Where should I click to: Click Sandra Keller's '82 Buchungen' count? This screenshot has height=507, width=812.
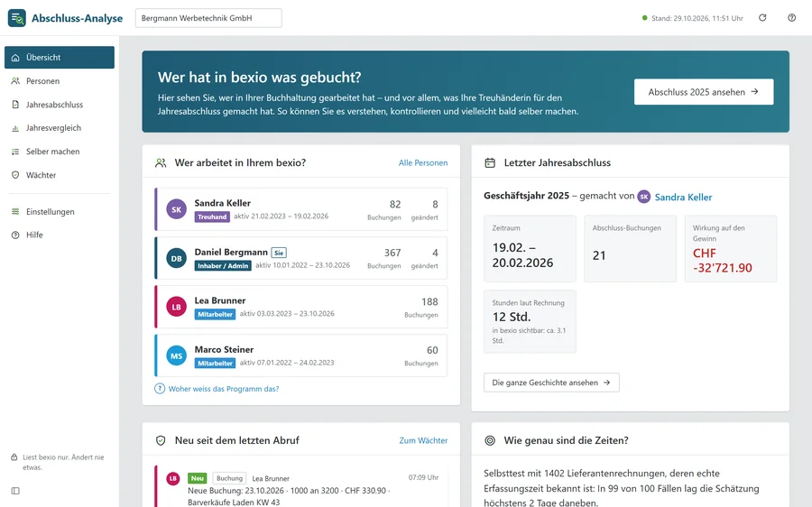(x=384, y=209)
